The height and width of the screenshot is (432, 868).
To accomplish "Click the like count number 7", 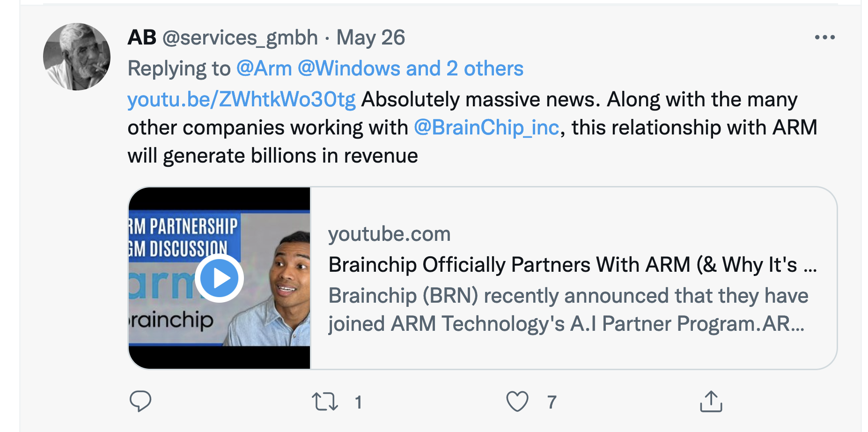I will pyautogui.click(x=552, y=402).
